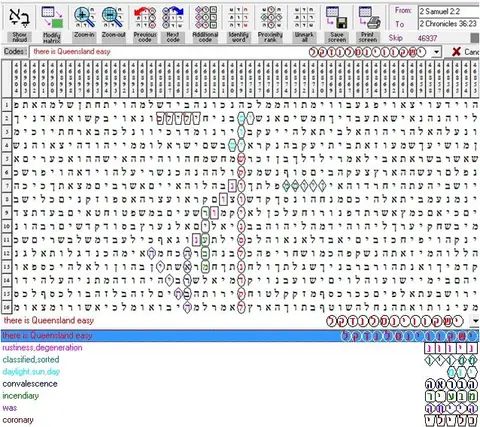Click the Show nikud icon
Screen dimensions: 480x427
pos(19,17)
